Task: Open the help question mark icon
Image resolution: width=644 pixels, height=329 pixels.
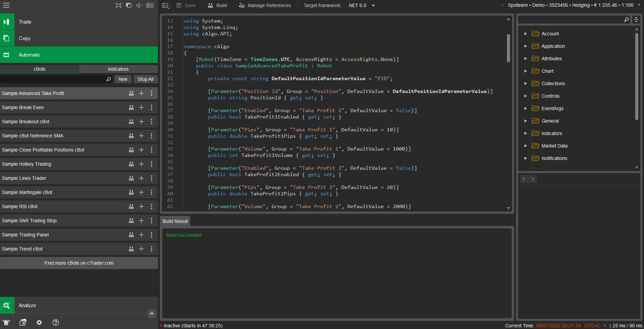Action: click(x=56, y=323)
